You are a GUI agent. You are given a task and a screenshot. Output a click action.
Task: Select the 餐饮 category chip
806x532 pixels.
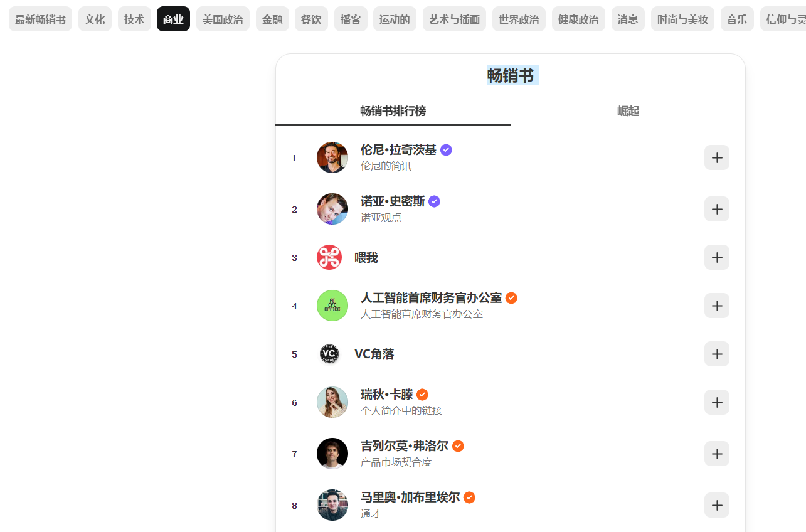pyautogui.click(x=311, y=19)
